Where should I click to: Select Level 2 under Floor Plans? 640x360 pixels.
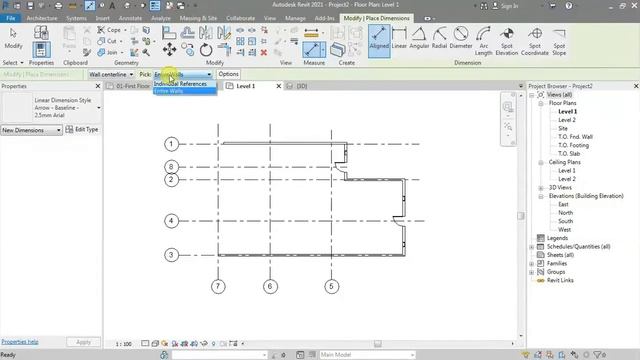(567, 120)
